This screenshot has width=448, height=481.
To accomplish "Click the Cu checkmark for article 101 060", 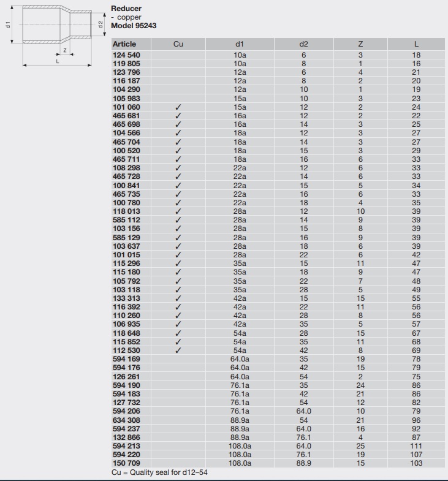I will 178,107.
